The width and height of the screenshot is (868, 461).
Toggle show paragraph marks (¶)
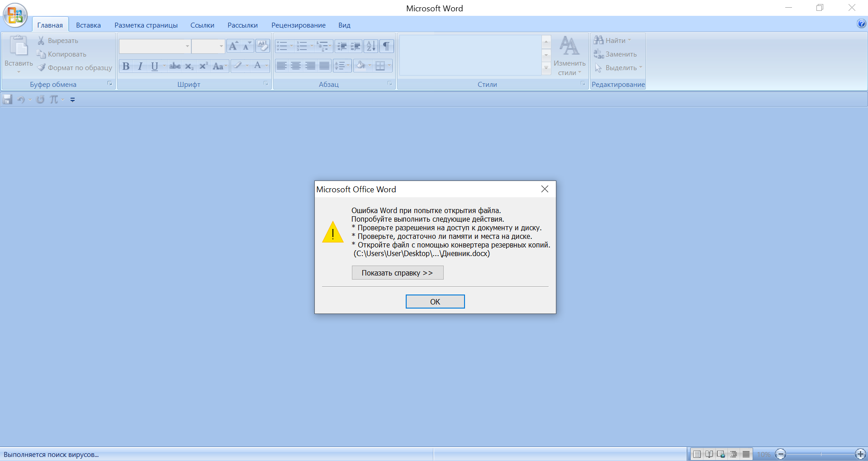point(386,46)
